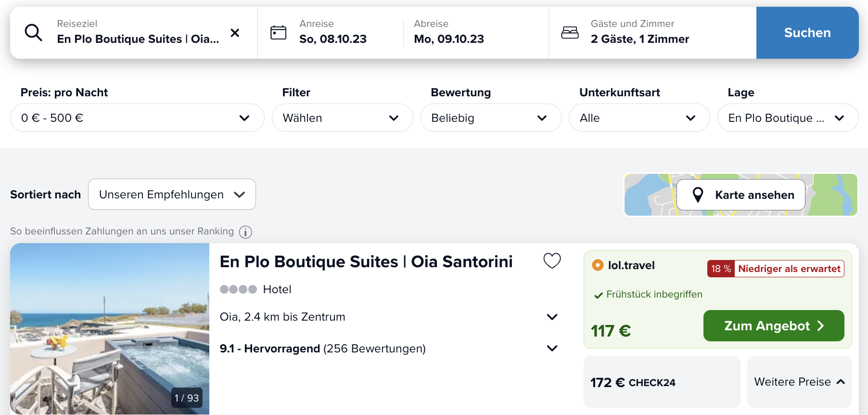Click the green Zum Angebot button
Screen dimensions: 868x415
(774, 326)
